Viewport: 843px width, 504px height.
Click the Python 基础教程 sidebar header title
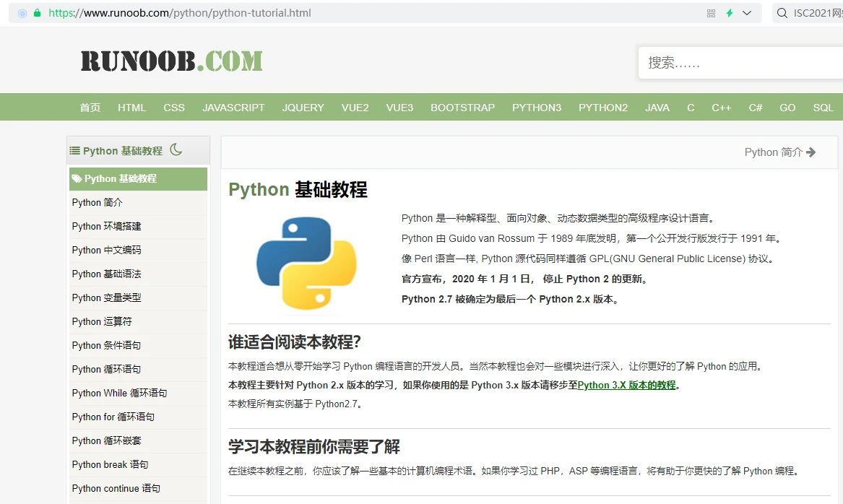pyautogui.click(x=123, y=151)
